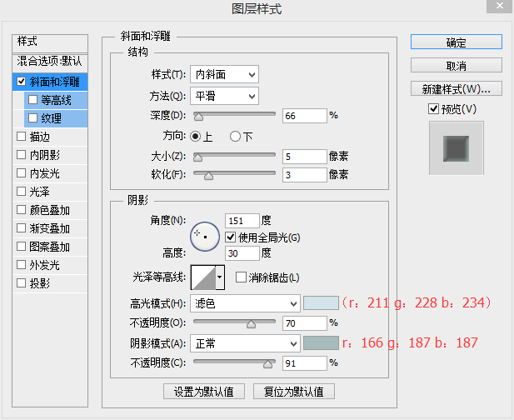Click the 新建样式(W)... button

456,88
